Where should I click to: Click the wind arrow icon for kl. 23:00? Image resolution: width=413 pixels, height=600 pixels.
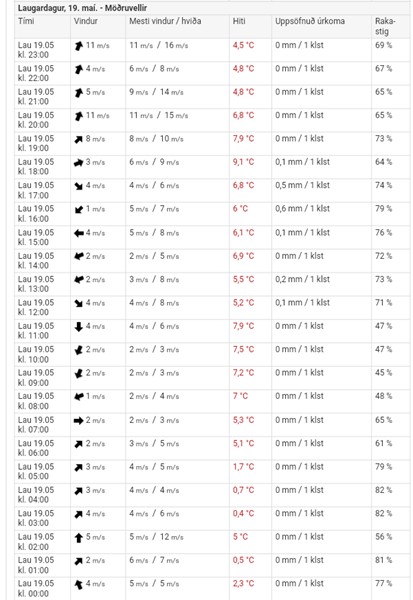(x=79, y=46)
